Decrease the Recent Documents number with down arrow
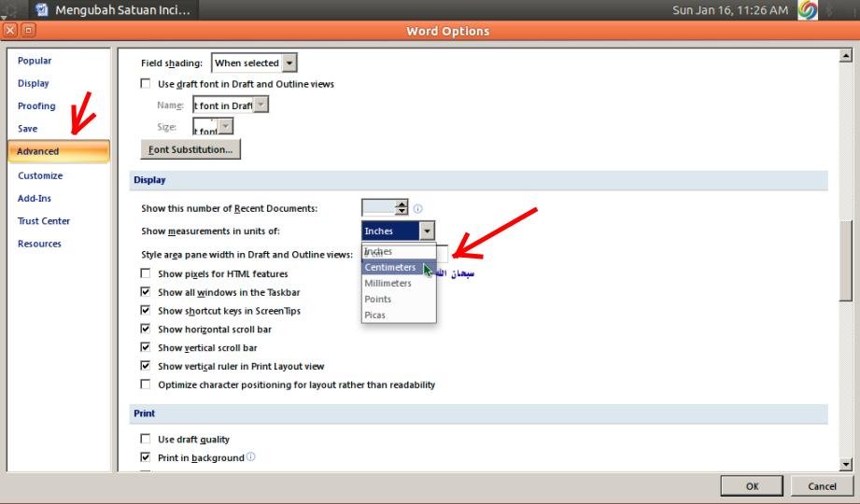Viewport: 860px width, 504px height. coord(402,212)
